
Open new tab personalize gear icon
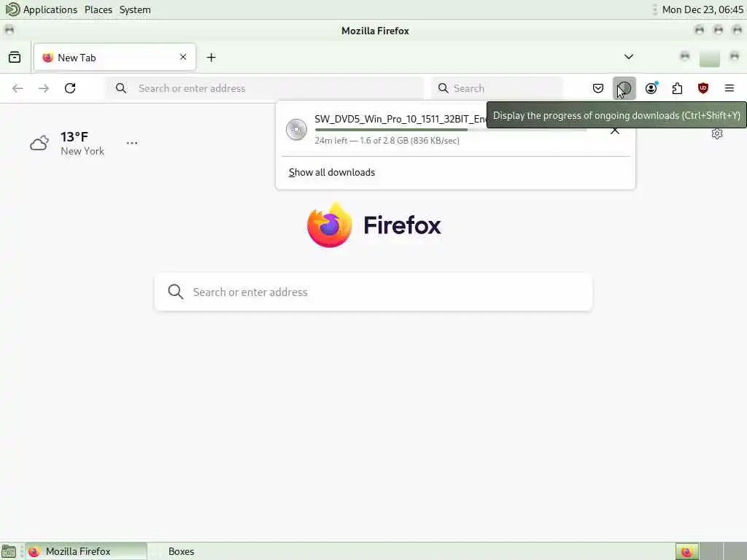pos(716,134)
